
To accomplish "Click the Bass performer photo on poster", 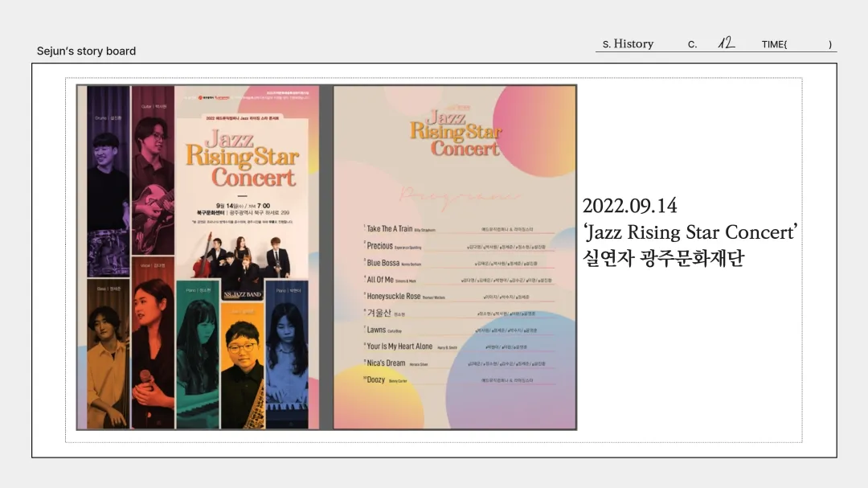I will pos(108,354).
